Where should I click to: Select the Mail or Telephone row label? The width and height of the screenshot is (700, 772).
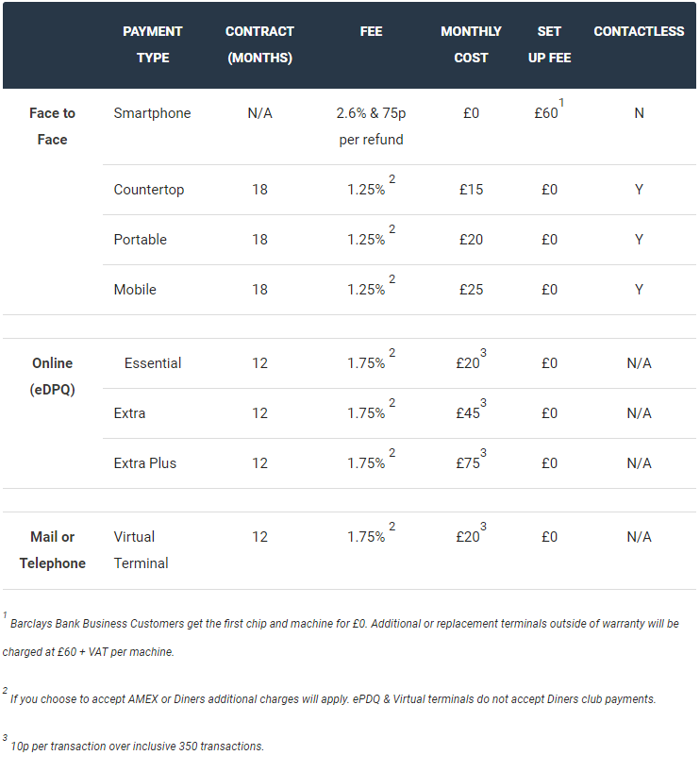tap(52, 549)
